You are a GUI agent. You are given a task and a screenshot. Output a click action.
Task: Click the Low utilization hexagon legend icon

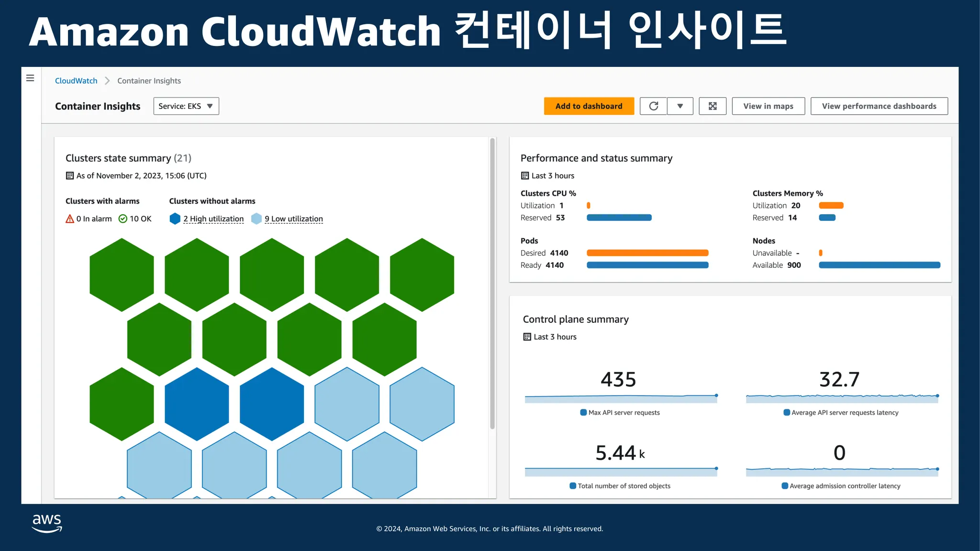256,219
